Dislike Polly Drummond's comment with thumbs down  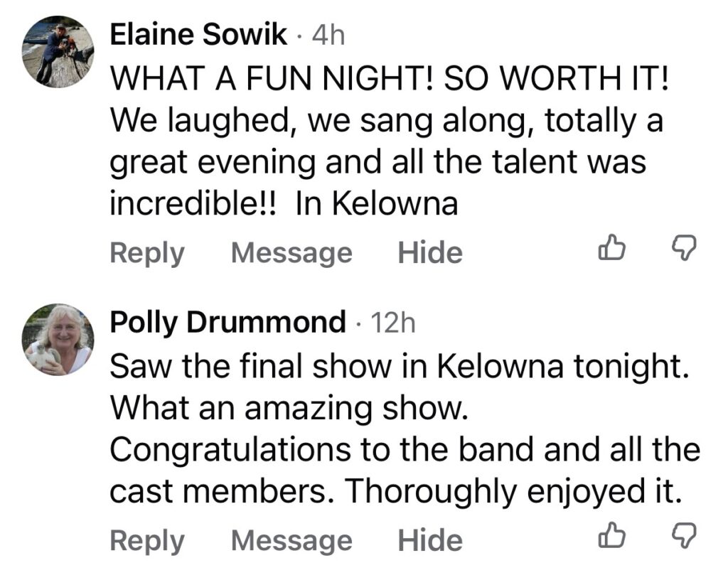pos(684,537)
